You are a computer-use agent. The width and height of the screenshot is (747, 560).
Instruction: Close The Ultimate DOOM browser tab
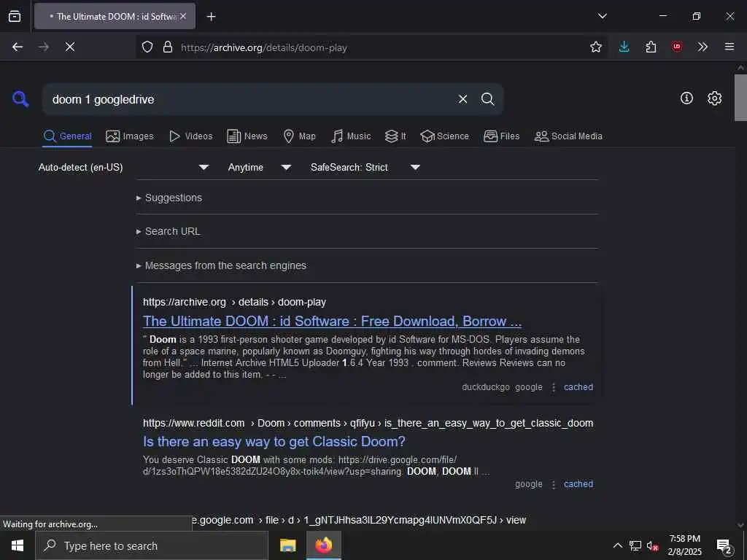[183, 16]
